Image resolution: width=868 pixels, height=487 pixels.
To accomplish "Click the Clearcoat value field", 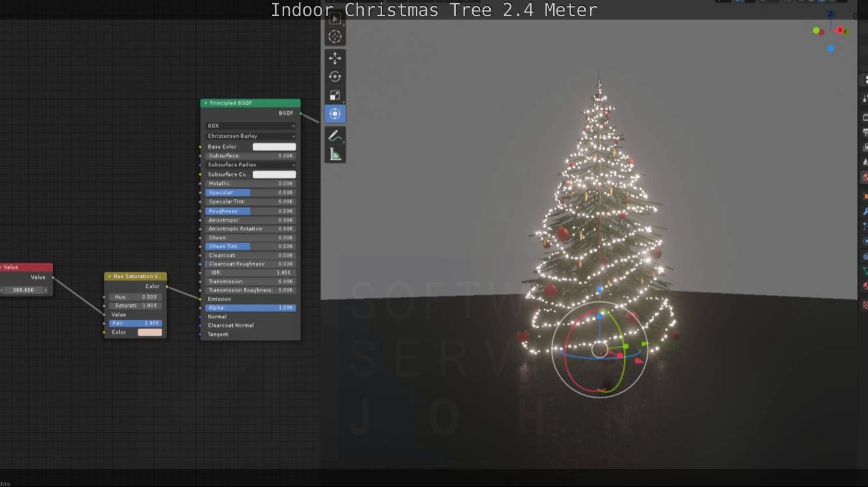I will tap(251, 255).
